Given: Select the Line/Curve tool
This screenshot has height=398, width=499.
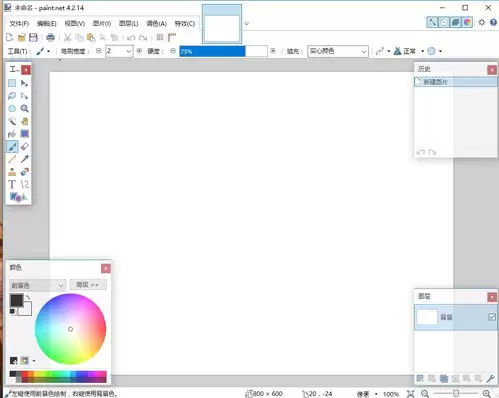Looking at the screenshot, I should tap(24, 184).
